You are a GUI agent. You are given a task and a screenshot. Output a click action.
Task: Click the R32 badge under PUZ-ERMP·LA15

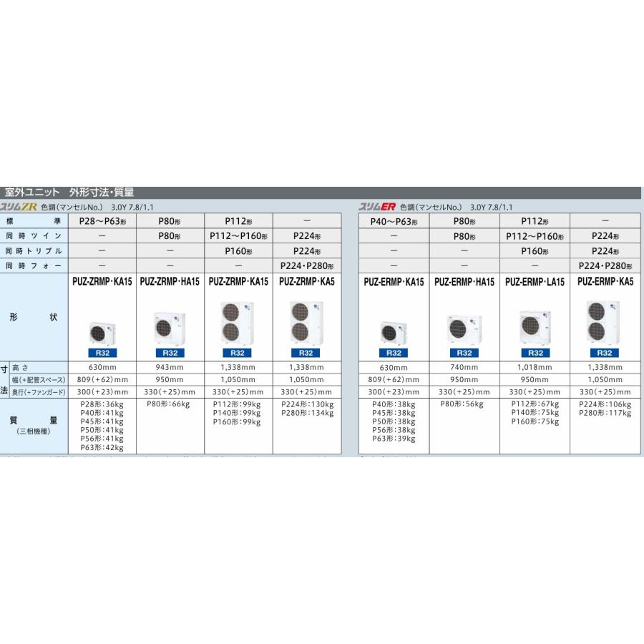[x=535, y=353]
